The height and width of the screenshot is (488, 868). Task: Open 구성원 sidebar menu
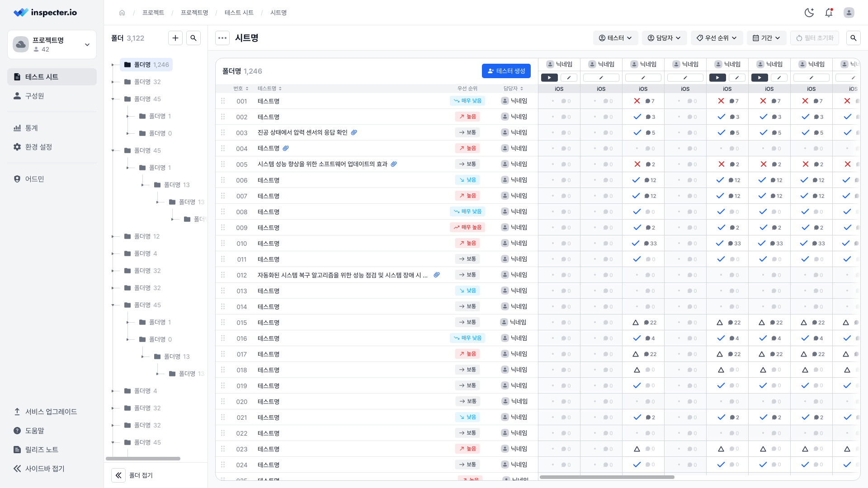(52, 96)
